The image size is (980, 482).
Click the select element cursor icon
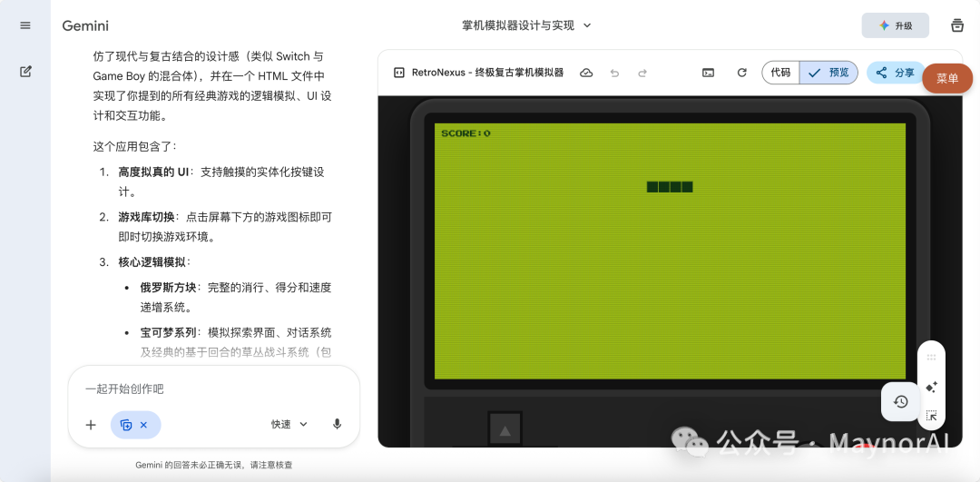coord(931,415)
